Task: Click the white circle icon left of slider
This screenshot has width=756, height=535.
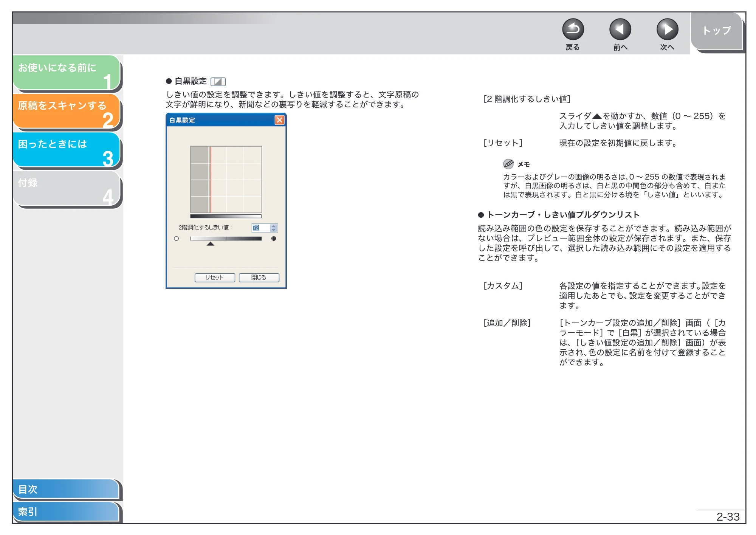Action: [x=177, y=239]
